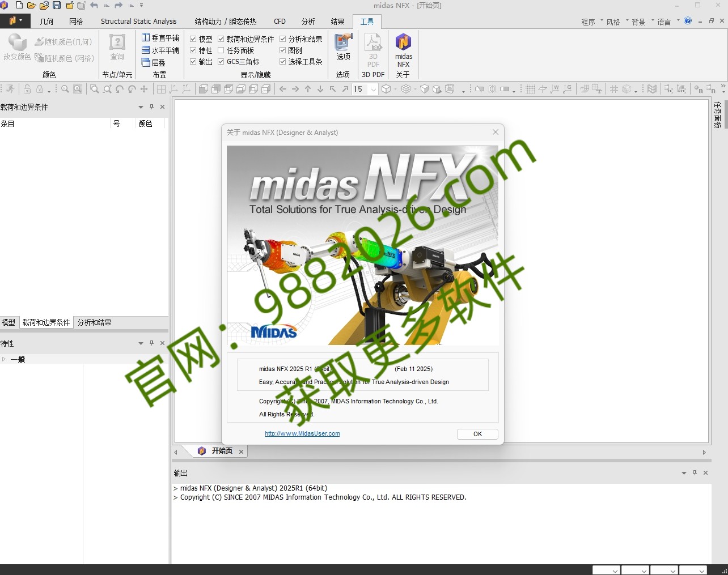Screen dimensions: 728x575
Task: Switch to the 分析和结果 bottom tab
Action: pyautogui.click(x=94, y=322)
